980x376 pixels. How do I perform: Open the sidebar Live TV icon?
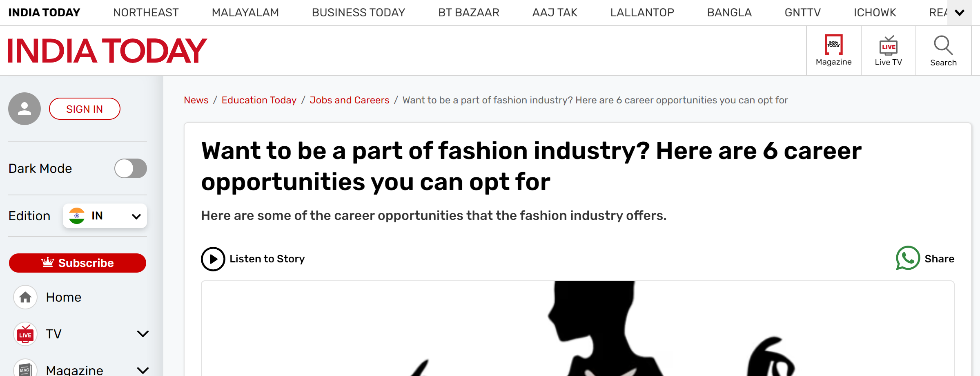25,334
